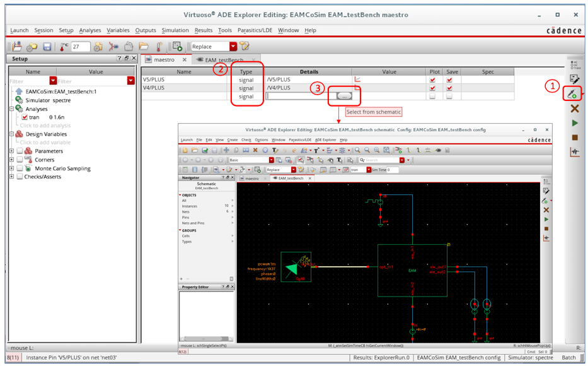Screen dimensions: 588x366
Task: Click the Details input field in empty row
Action: point(301,97)
